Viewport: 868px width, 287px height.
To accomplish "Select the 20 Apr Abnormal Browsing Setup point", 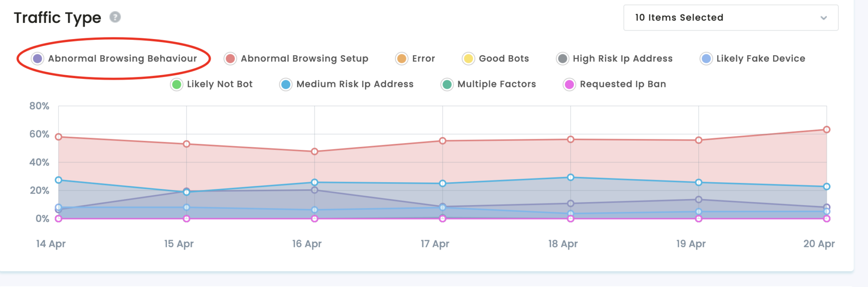I will click(x=826, y=129).
